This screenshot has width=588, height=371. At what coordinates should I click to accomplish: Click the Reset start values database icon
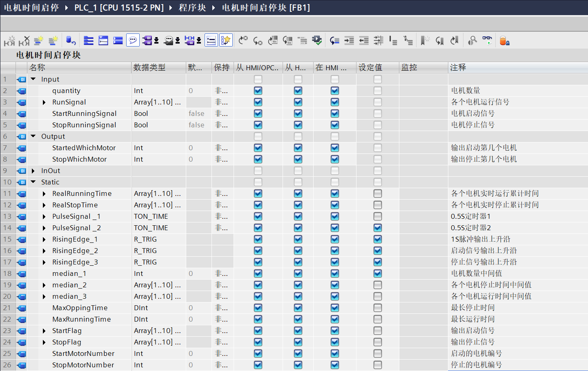[x=71, y=41]
